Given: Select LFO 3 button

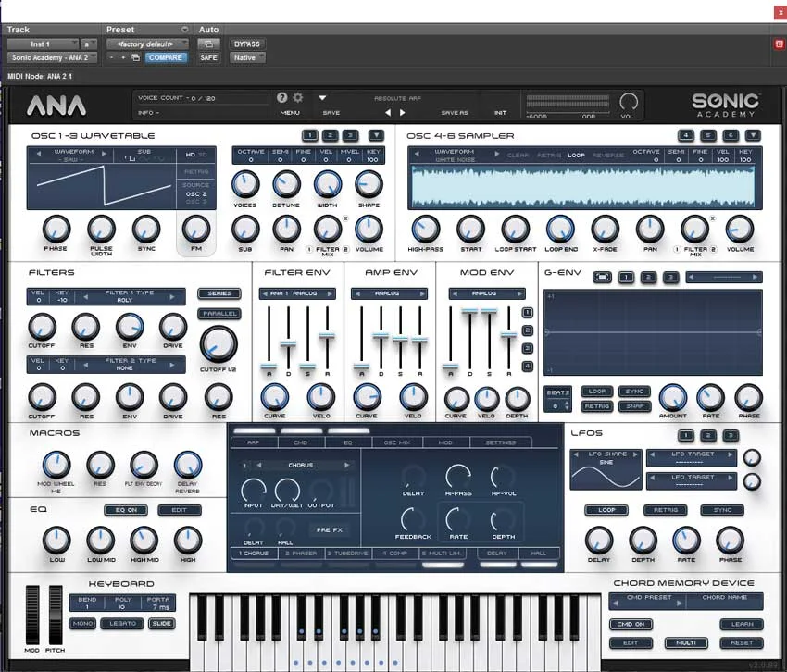Looking at the screenshot, I should coord(731,435).
